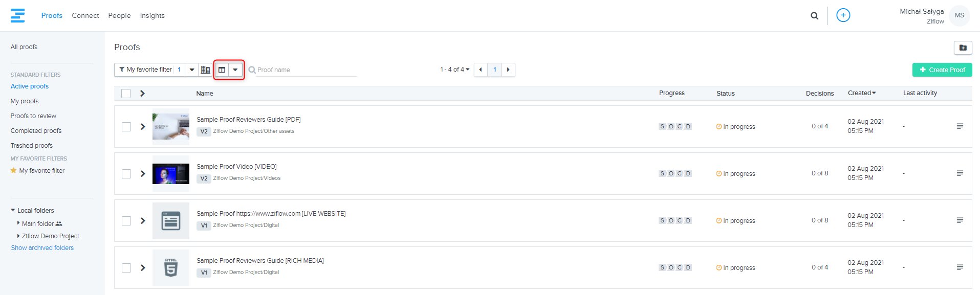The image size is (980, 295).
Task: Check the box for Sample Proof Video
Action: click(x=126, y=174)
